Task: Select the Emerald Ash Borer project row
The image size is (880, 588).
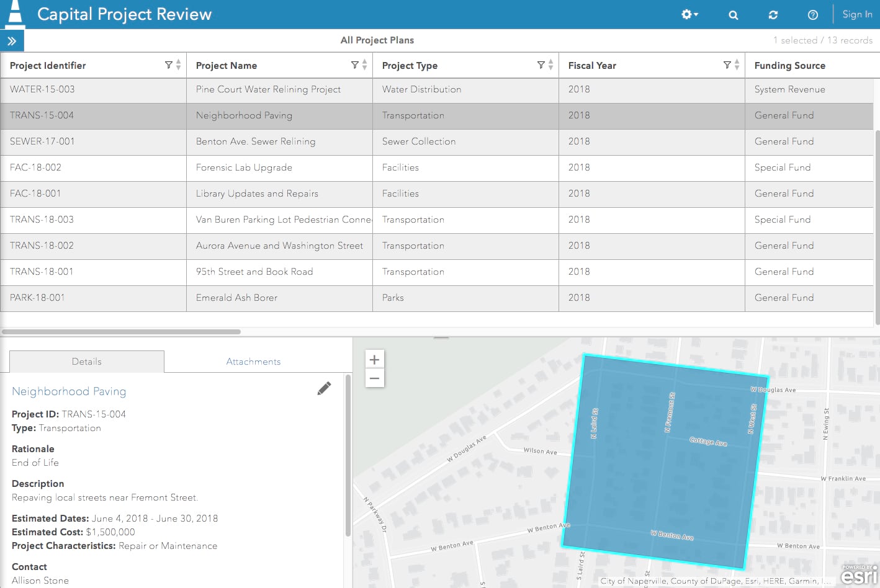Action: tap(236, 298)
